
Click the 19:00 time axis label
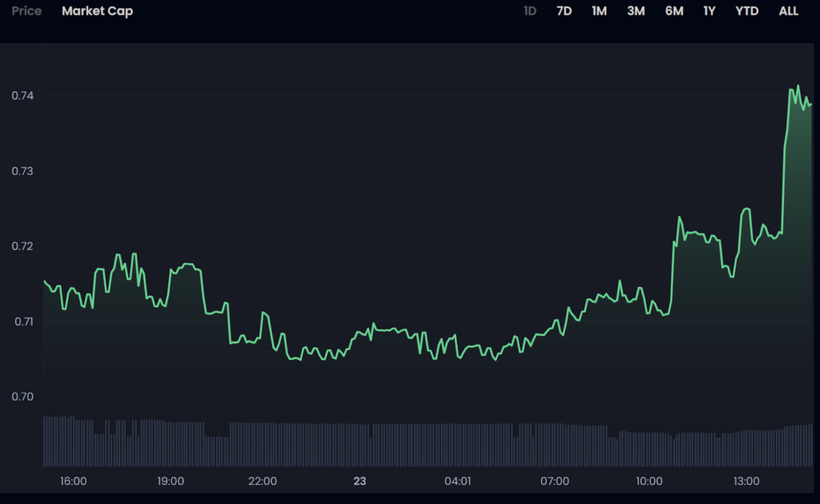click(171, 481)
